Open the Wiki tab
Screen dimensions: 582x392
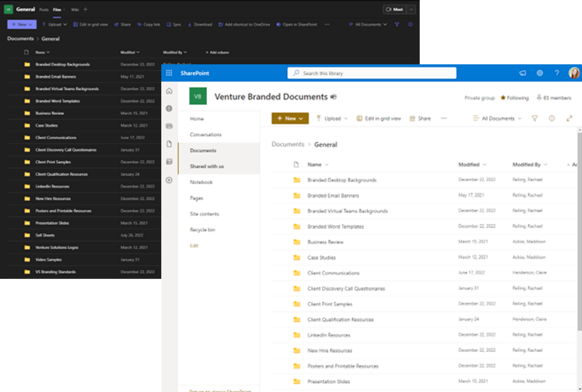coord(75,10)
